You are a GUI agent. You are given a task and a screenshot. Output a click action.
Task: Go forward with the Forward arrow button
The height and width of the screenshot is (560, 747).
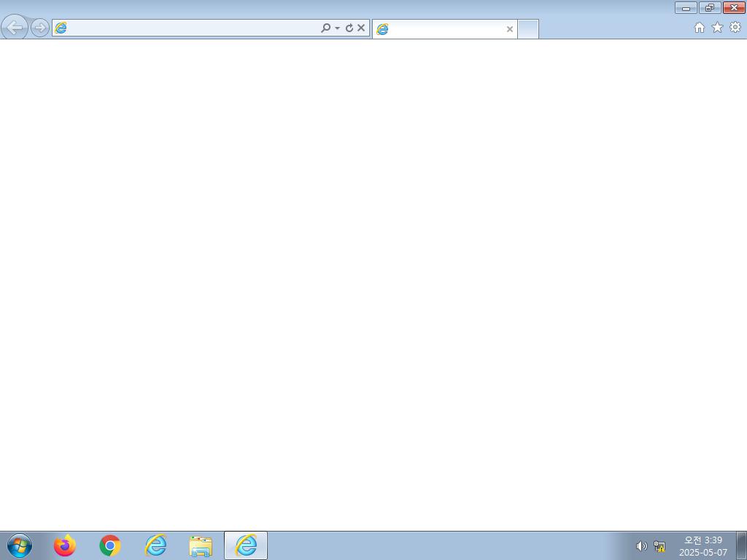tap(40, 28)
